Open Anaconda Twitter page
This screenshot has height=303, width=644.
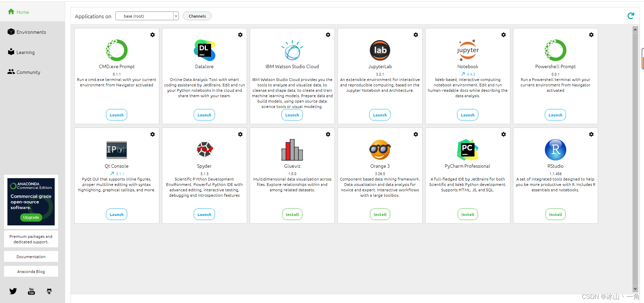point(13,291)
